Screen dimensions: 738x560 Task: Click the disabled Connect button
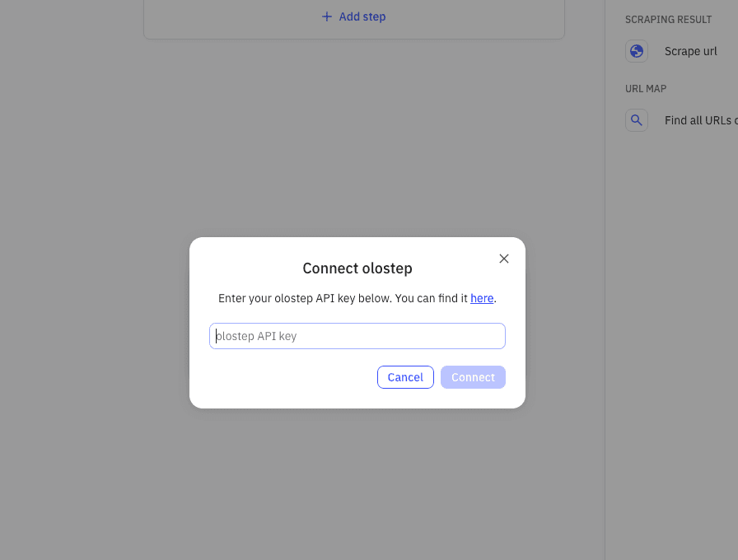click(473, 376)
